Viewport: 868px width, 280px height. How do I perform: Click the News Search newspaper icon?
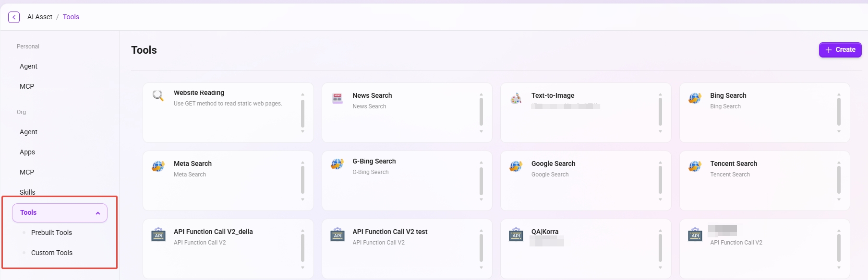coord(338,98)
